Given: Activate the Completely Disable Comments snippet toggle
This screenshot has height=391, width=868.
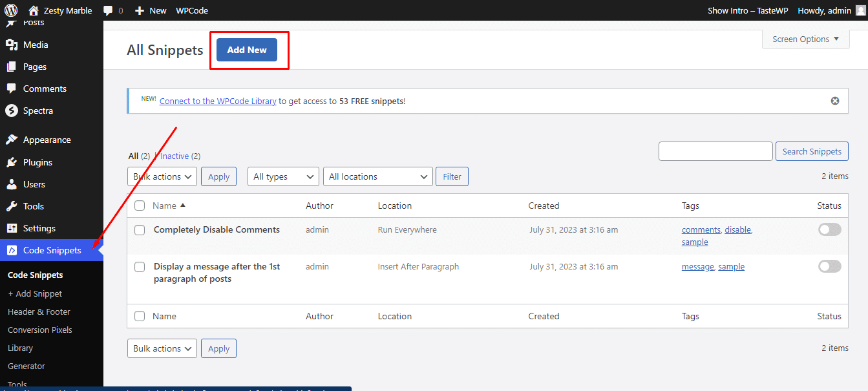Looking at the screenshot, I should pos(830,229).
